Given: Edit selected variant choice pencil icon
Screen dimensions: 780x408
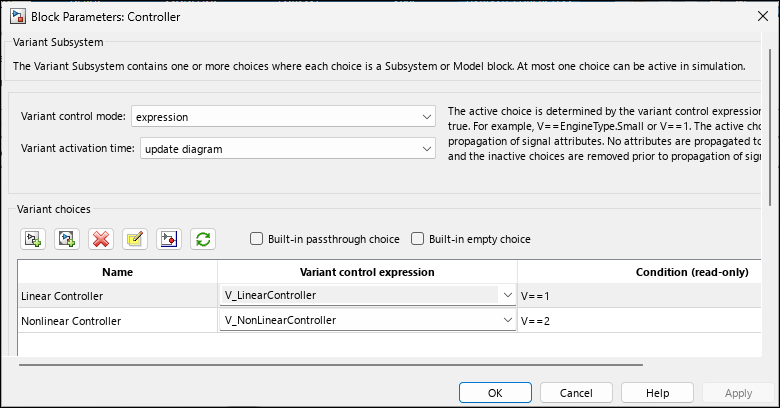Looking at the screenshot, I should click(x=135, y=239).
